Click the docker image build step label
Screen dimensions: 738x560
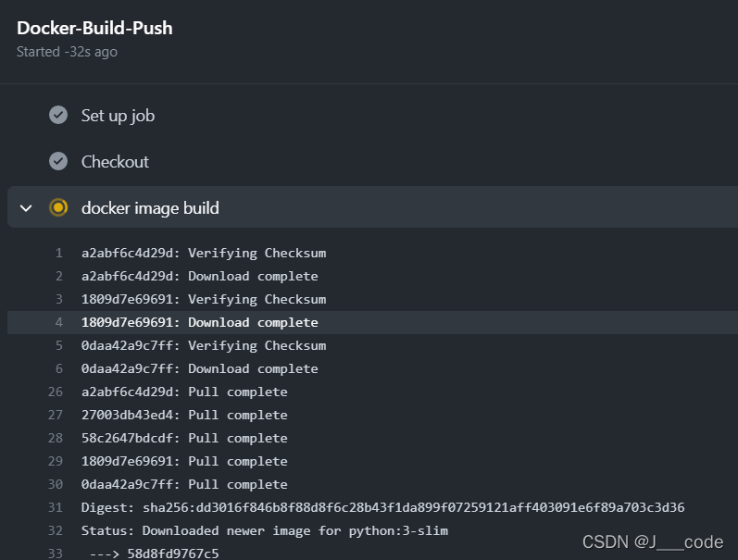pos(150,208)
